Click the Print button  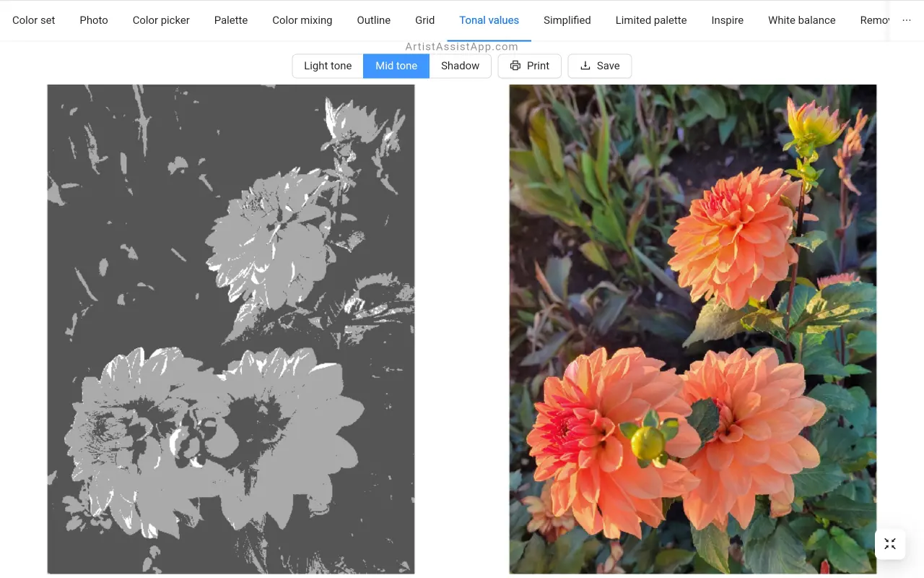coord(530,66)
